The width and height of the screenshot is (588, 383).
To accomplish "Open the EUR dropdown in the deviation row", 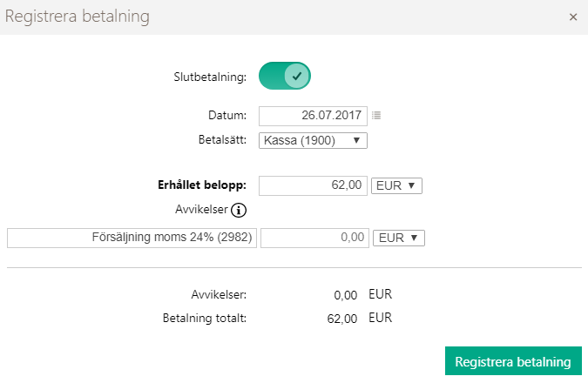I will [x=399, y=238].
